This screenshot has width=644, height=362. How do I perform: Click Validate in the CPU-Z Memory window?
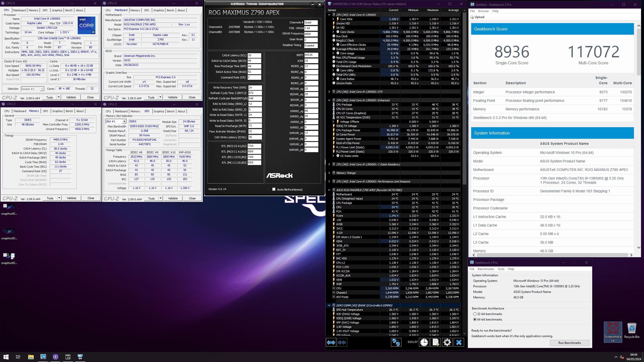point(71,198)
